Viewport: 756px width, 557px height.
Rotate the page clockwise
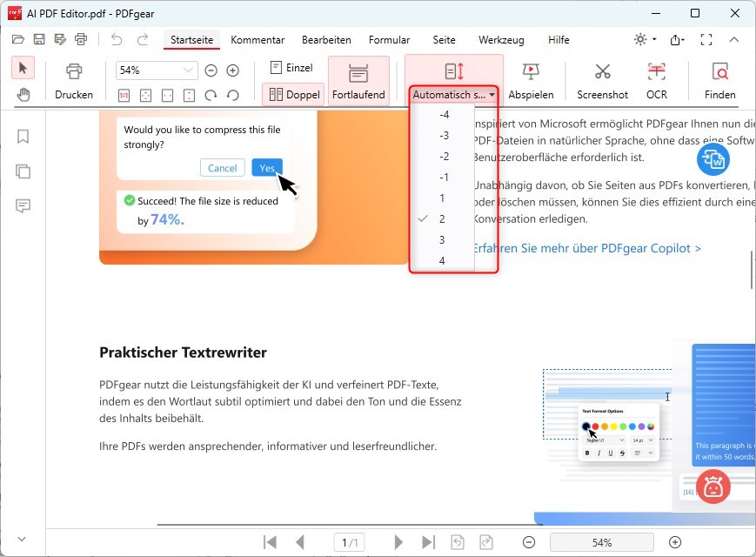(x=211, y=96)
